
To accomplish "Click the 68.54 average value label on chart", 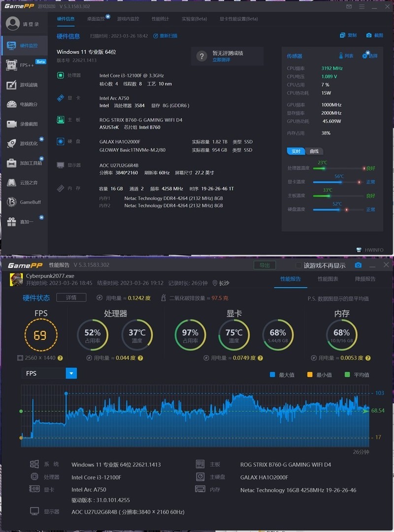I will tap(378, 410).
